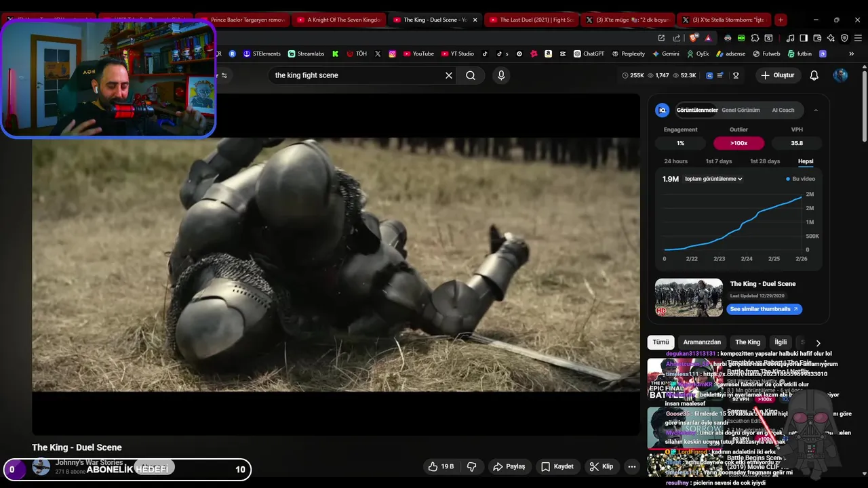Click Klip clip button
This screenshot has width=868, height=488.
pos(601,466)
